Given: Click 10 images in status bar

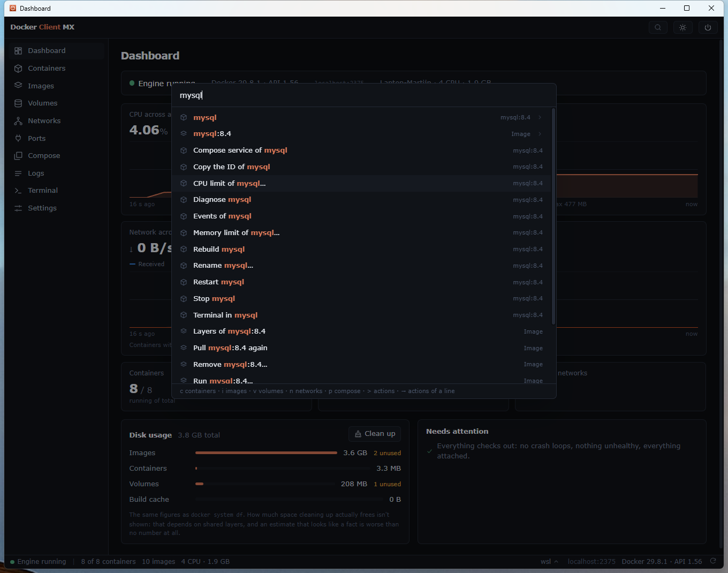Looking at the screenshot, I should [x=158, y=562].
